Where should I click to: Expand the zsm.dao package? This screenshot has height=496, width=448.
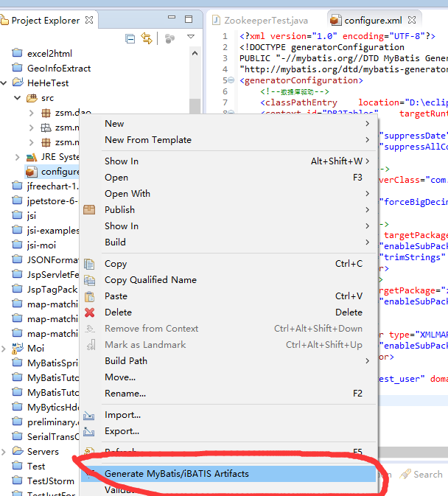pos(31,113)
